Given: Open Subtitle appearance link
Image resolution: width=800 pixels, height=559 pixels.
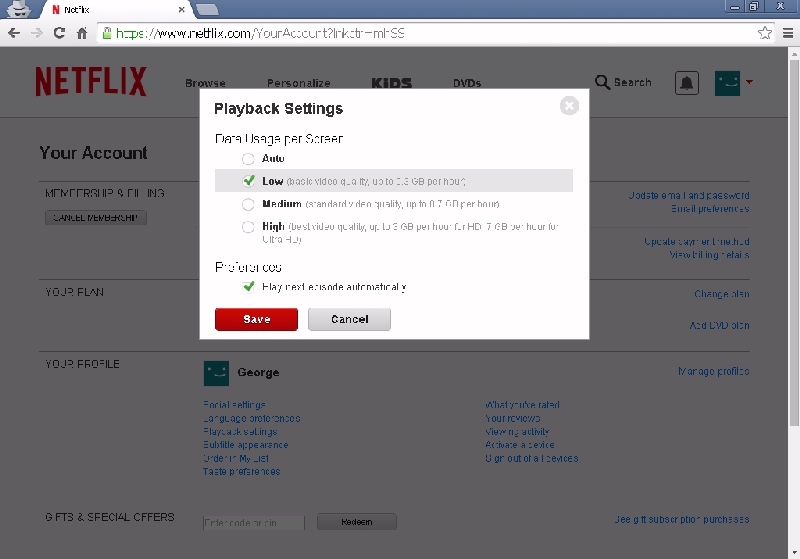Looking at the screenshot, I should [x=246, y=445].
